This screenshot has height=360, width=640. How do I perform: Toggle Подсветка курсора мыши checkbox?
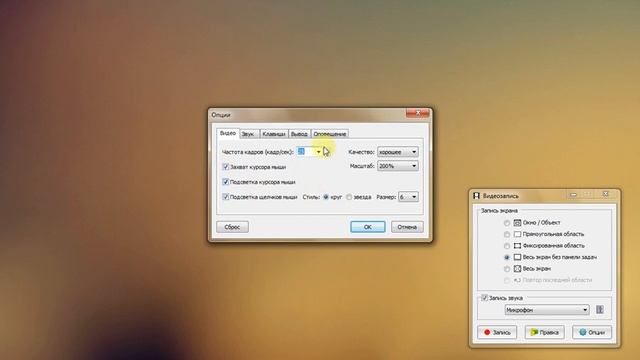coord(225,182)
